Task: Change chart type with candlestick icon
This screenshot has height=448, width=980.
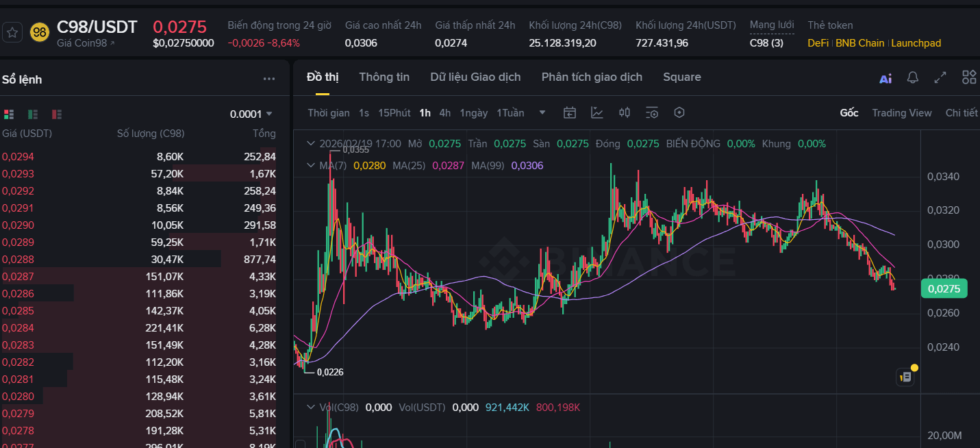Action: click(625, 113)
